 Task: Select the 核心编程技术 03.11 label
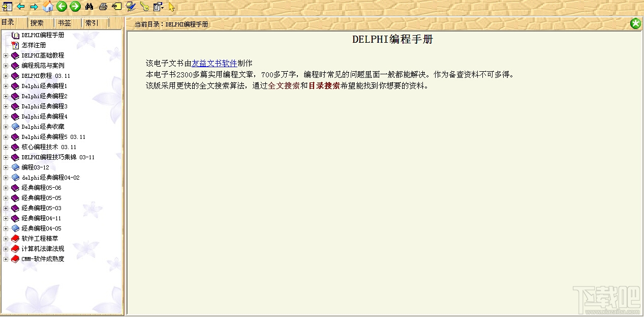click(49, 147)
